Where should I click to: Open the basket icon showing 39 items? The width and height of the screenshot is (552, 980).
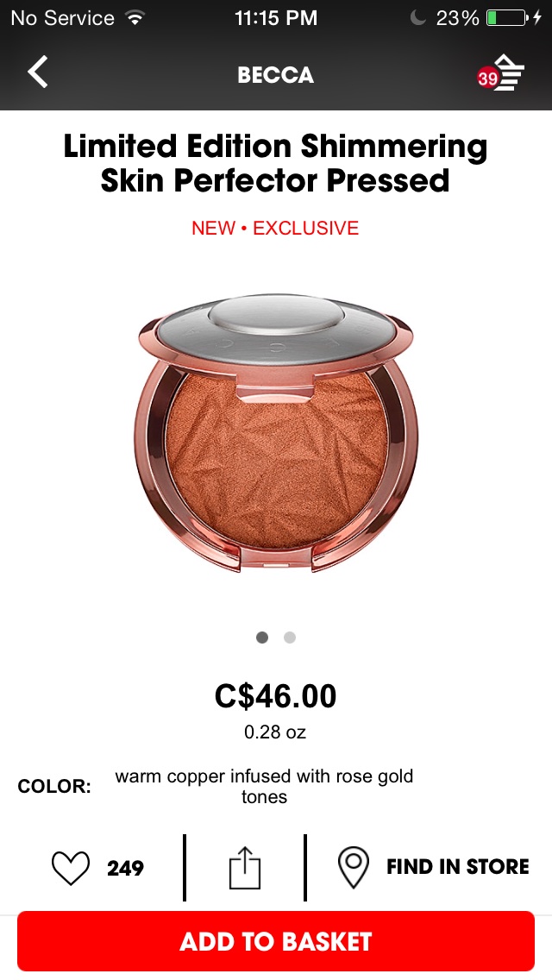click(502, 73)
